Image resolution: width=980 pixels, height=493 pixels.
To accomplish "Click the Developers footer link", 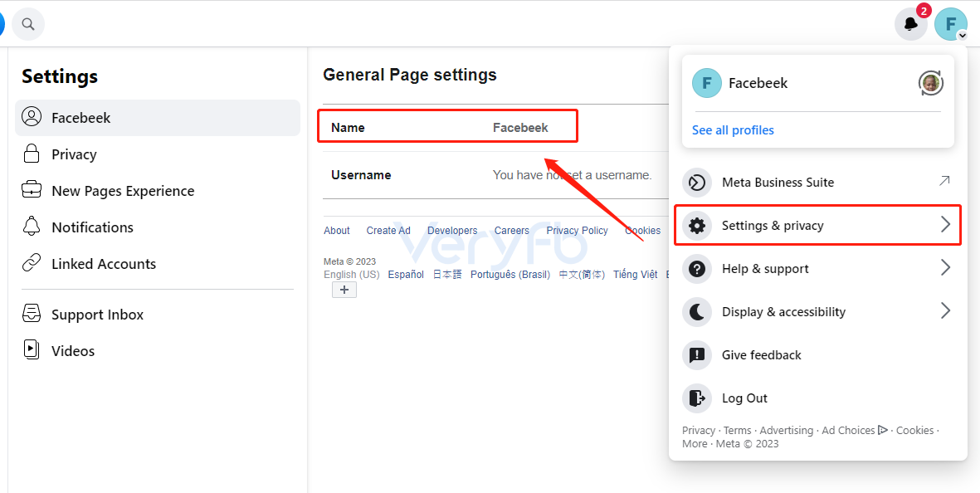I will click(452, 231).
